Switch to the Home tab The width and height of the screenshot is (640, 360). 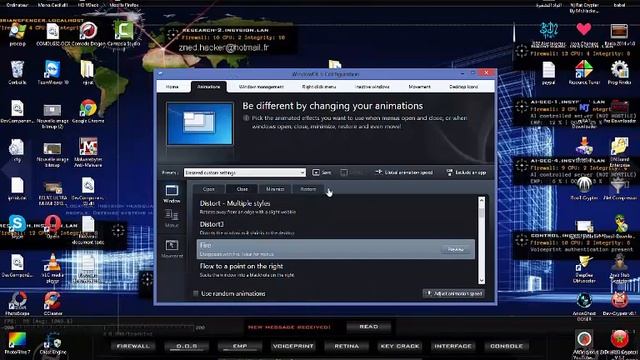click(172, 87)
